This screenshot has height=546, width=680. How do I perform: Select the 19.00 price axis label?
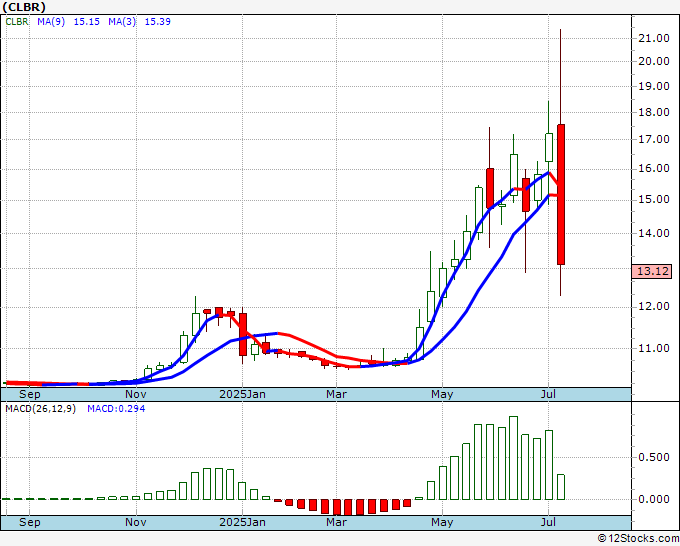pos(654,86)
